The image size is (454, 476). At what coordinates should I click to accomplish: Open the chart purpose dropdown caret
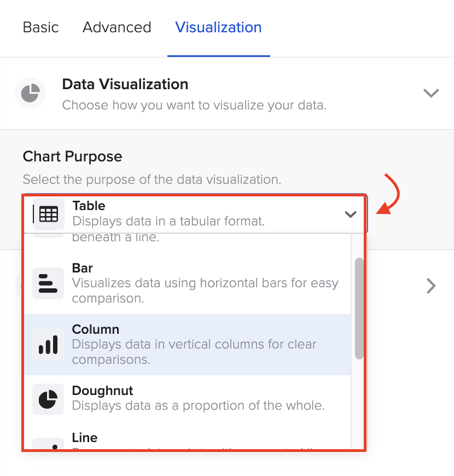351,214
